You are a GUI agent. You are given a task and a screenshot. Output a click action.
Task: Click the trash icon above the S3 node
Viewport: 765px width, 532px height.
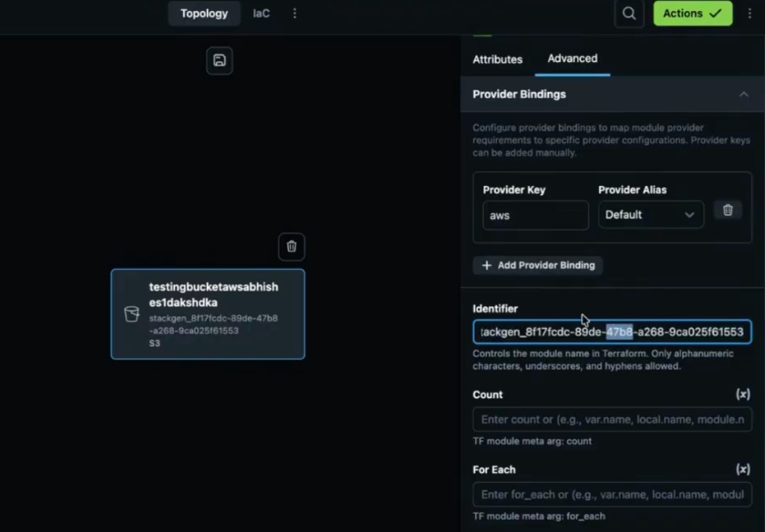(x=291, y=247)
